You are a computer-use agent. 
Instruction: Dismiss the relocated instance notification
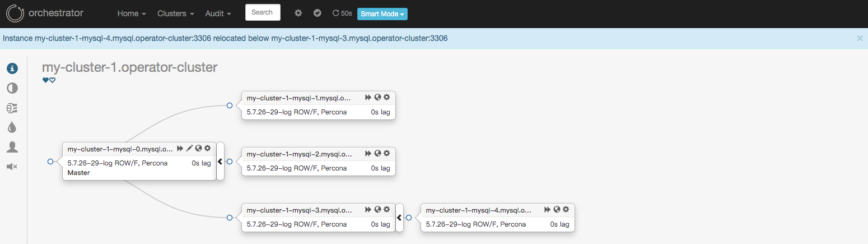click(x=860, y=38)
